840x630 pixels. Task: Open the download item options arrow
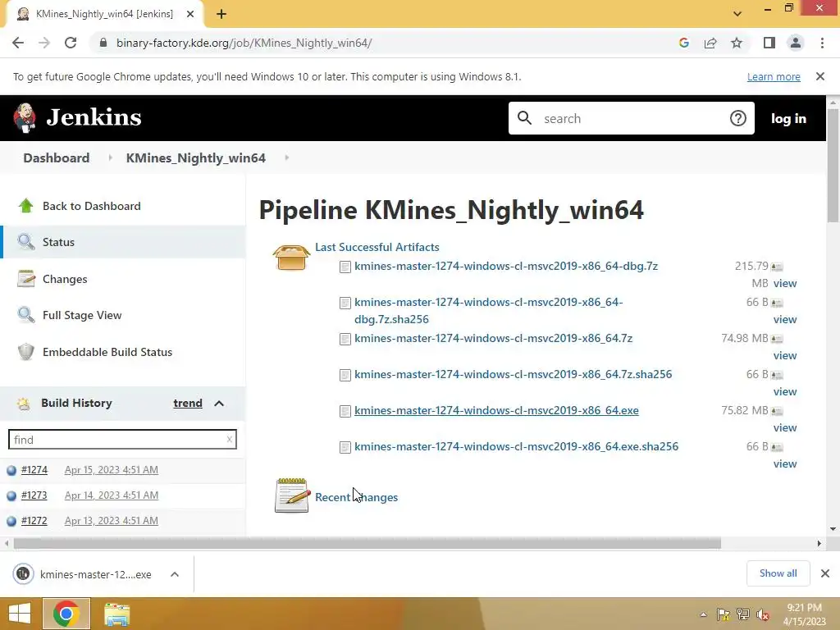pos(175,574)
